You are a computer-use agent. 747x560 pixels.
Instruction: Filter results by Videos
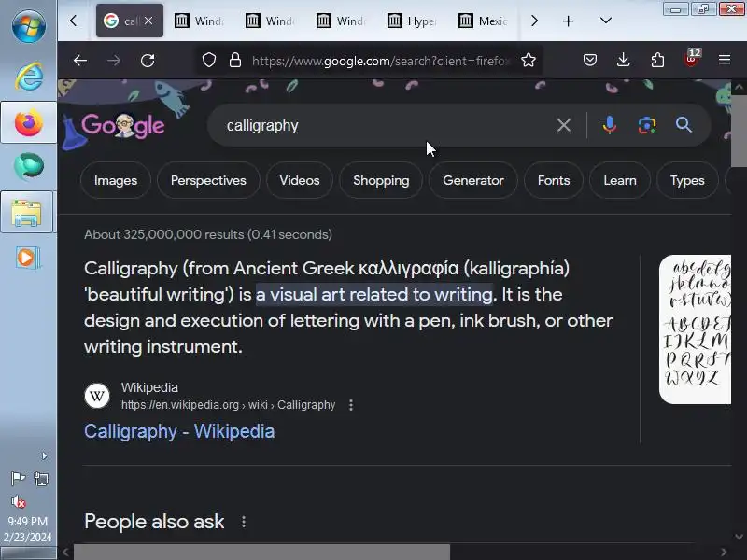(299, 180)
